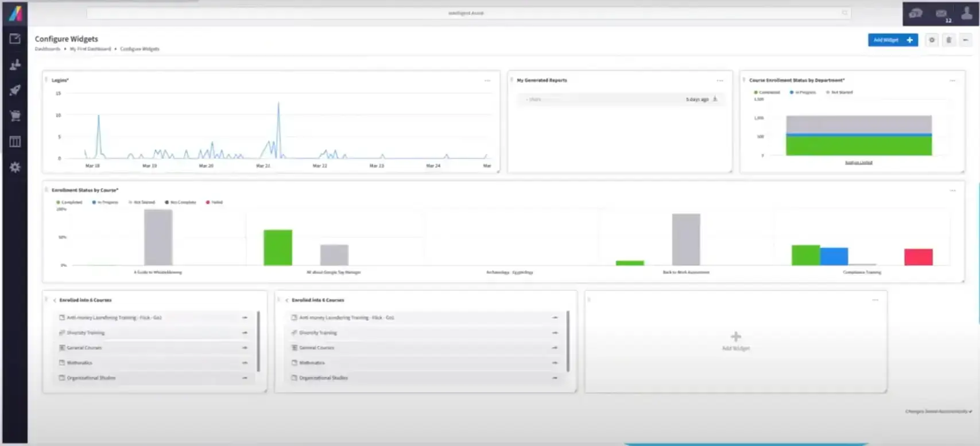
Task: Click the Add Widget button
Action: tap(893, 40)
